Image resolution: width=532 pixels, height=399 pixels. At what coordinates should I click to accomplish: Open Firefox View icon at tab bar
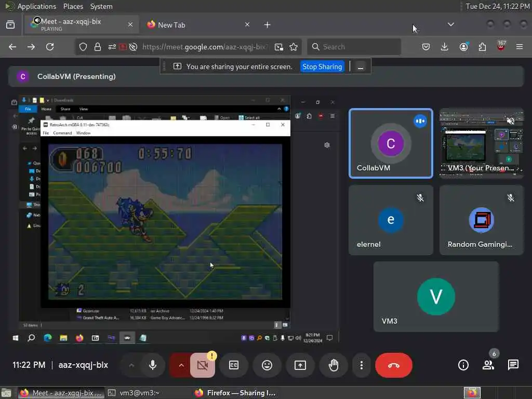10,25
